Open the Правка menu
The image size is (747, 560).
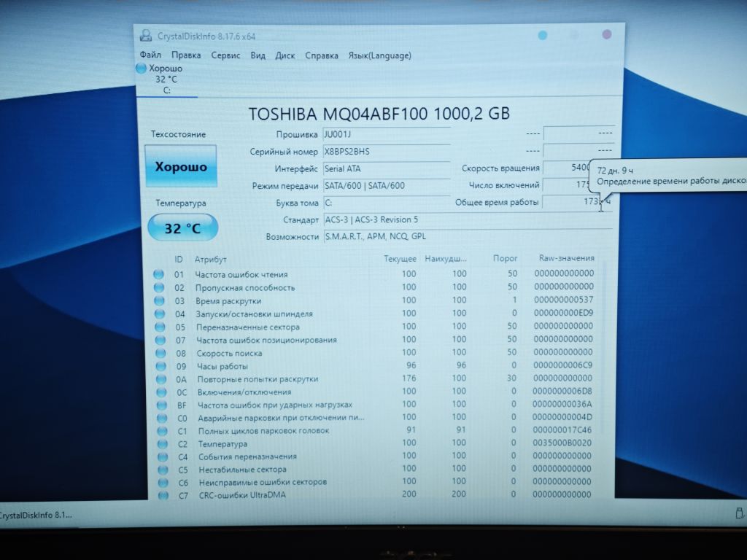(x=186, y=55)
